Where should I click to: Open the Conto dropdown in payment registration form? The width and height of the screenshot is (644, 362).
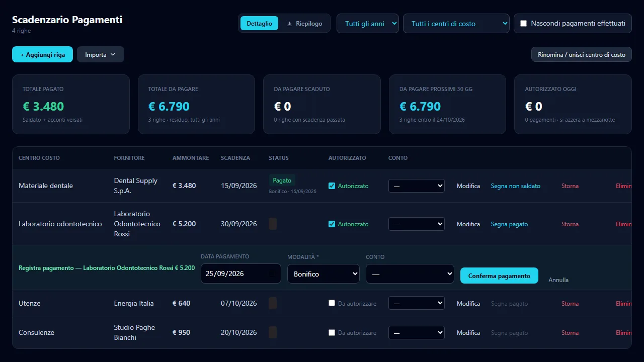(410, 274)
